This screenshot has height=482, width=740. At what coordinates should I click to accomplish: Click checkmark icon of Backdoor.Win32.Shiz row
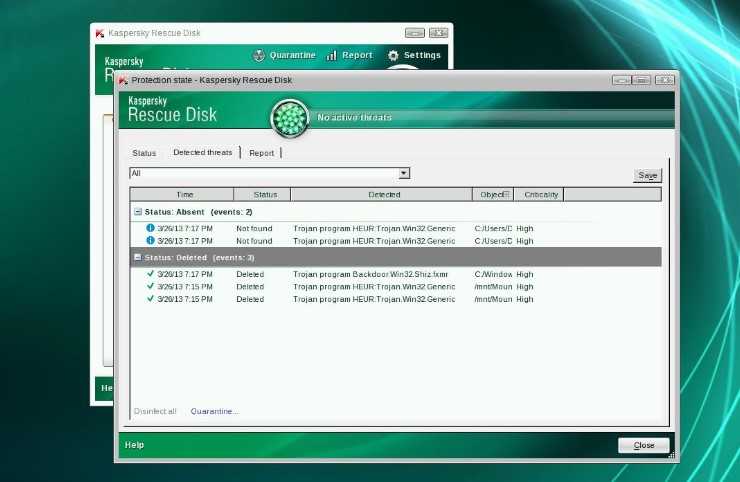point(151,273)
